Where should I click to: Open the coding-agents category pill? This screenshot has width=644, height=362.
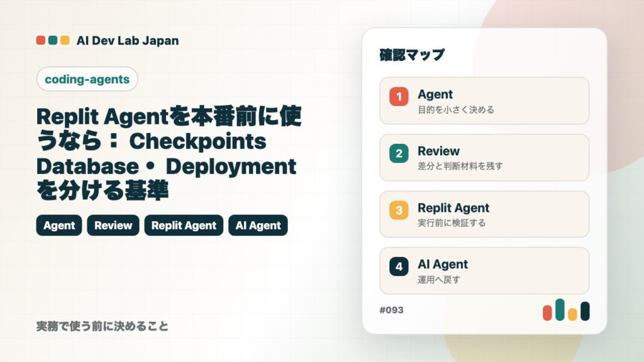[87, 79]
